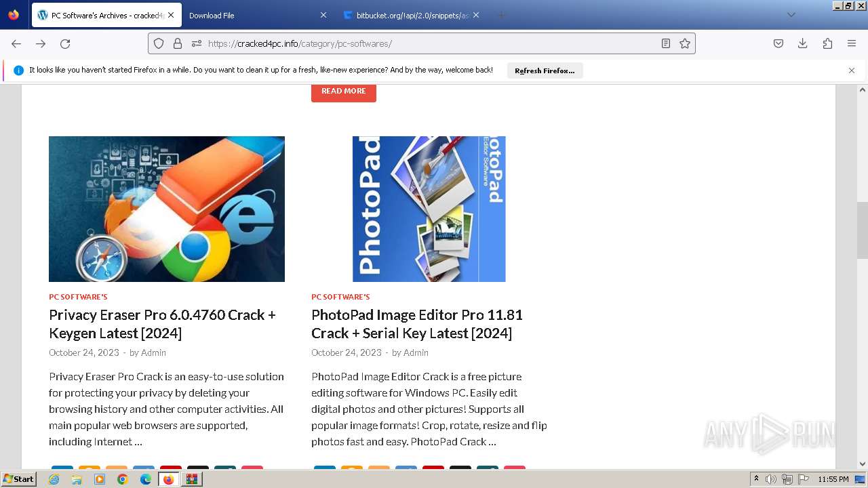Screen dimensions: 868x488
Task: Switch to the bitbucket.org tab
Action: tap(411, 15)
